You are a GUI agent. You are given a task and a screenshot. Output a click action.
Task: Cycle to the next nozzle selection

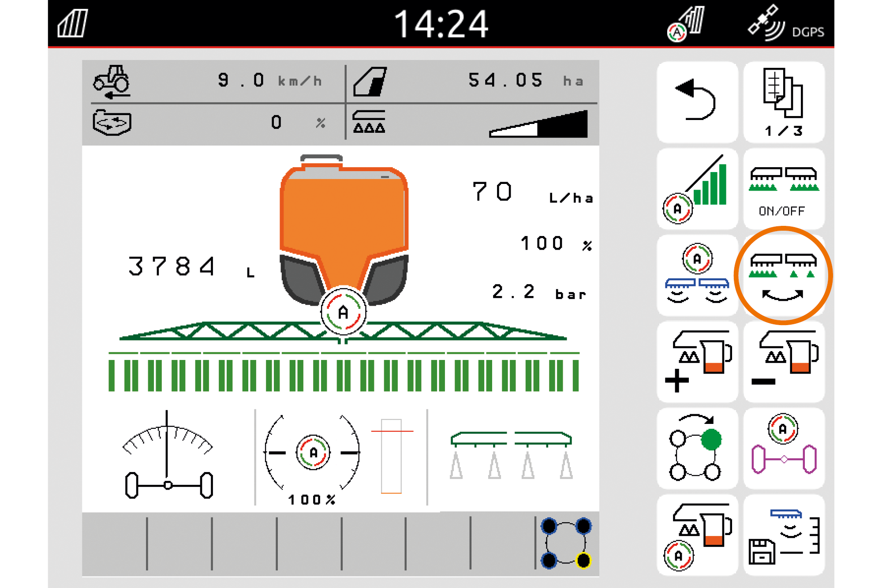[697, 448]
